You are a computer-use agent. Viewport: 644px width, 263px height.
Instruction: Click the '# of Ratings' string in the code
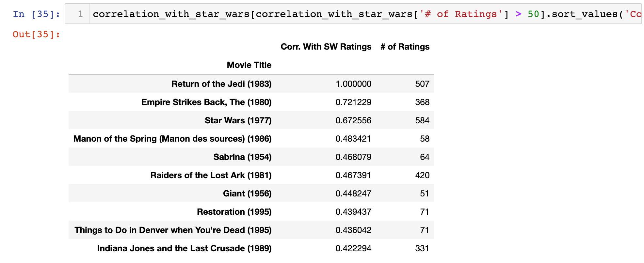(461, 14)
